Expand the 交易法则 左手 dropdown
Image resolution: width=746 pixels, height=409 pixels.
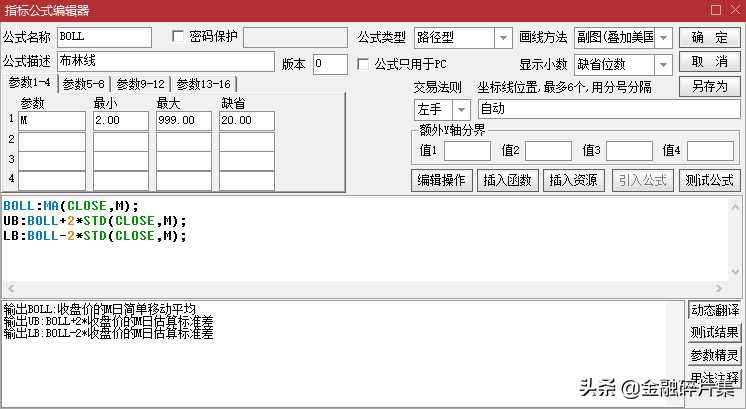(x=461, y=108)
